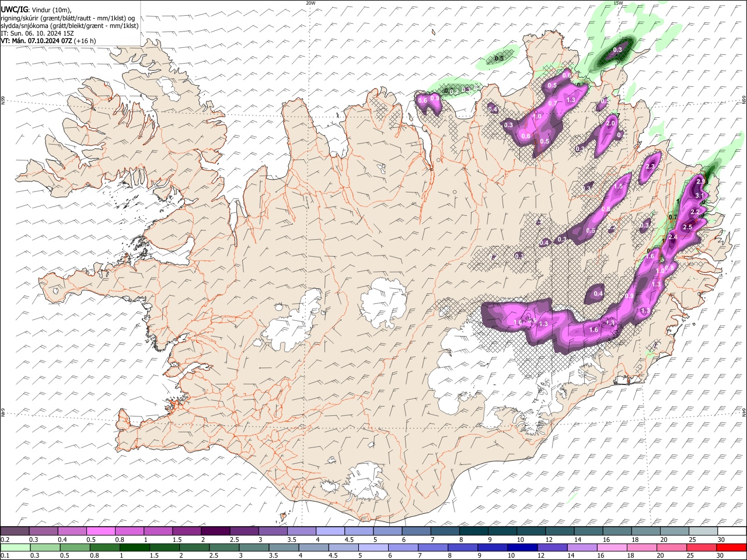Click the 'UWC/IG: Vindur (10m),' title line

tap(36, 10)
